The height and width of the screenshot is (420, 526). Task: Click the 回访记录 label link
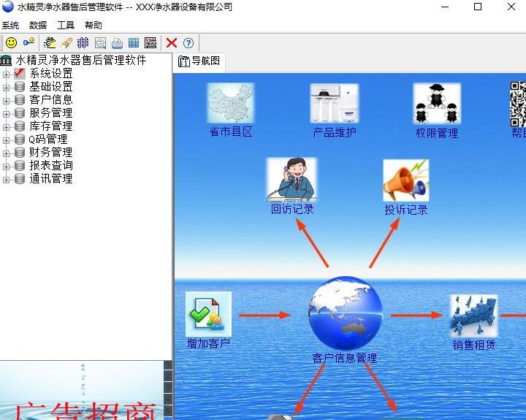[x=292, y=210]
